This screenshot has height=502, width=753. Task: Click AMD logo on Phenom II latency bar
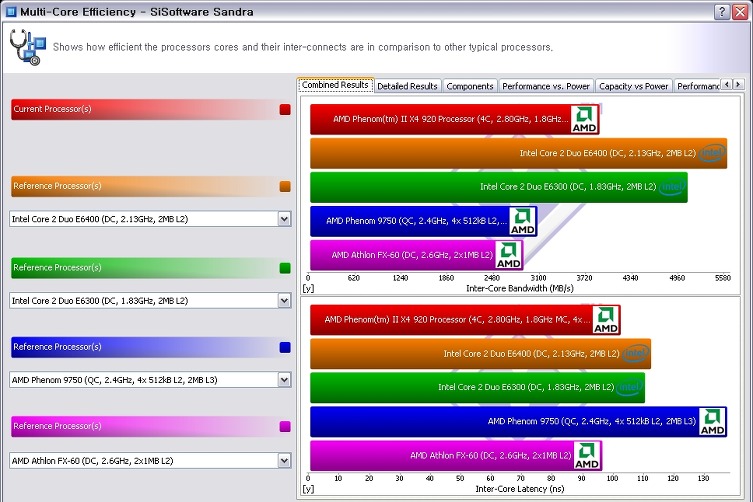coord(606,320)
